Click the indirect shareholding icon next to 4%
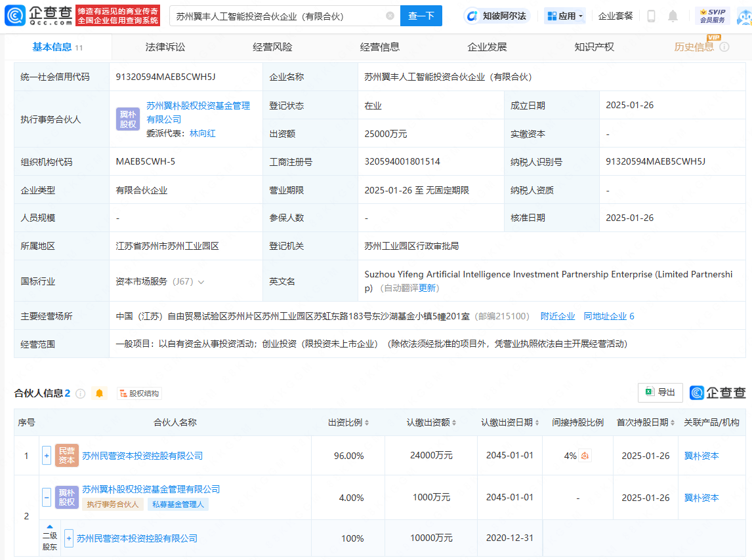Image resolution: width=752 pixels, height=560 pixels. 585,456
